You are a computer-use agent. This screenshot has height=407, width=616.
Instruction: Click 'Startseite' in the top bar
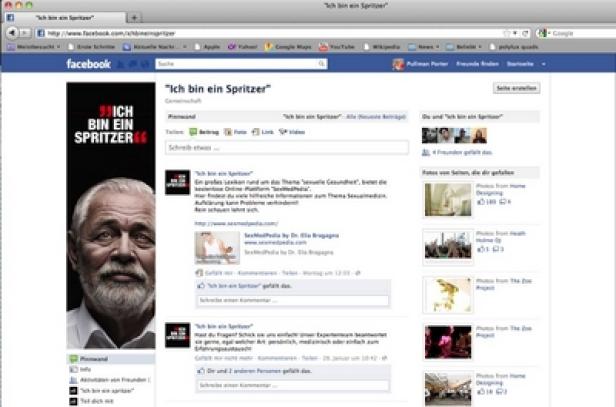click(x=520, y=64)
